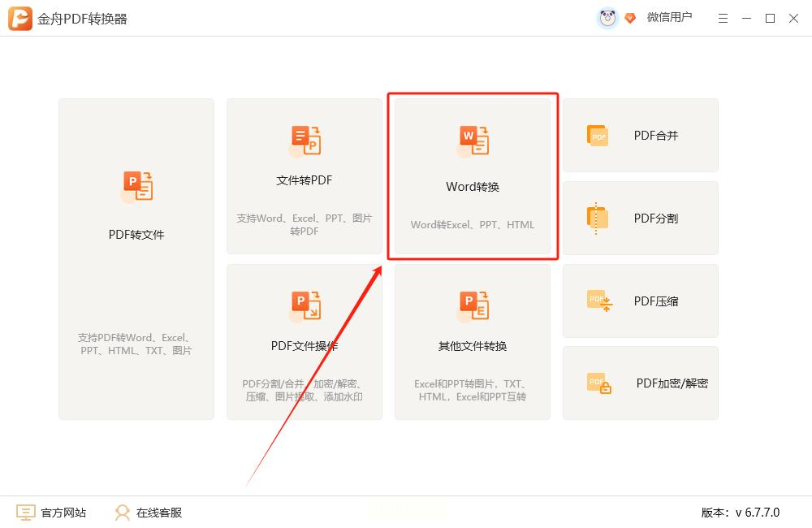This screenshot has height=528, width=812.
Task: Click the 在线客服 person icon
Action: 123,513
